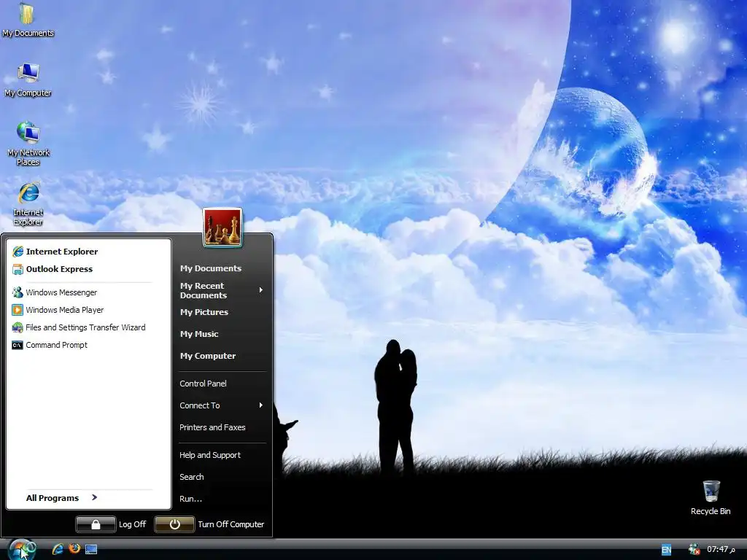
Task: Click the Turn Off Computer power button
Action: 174,524
